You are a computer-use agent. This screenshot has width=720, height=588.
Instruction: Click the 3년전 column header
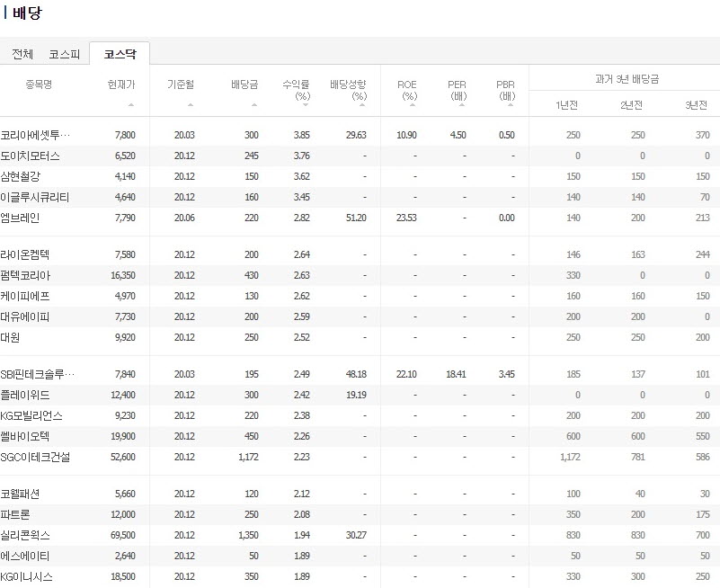click(x=696, y=105)
